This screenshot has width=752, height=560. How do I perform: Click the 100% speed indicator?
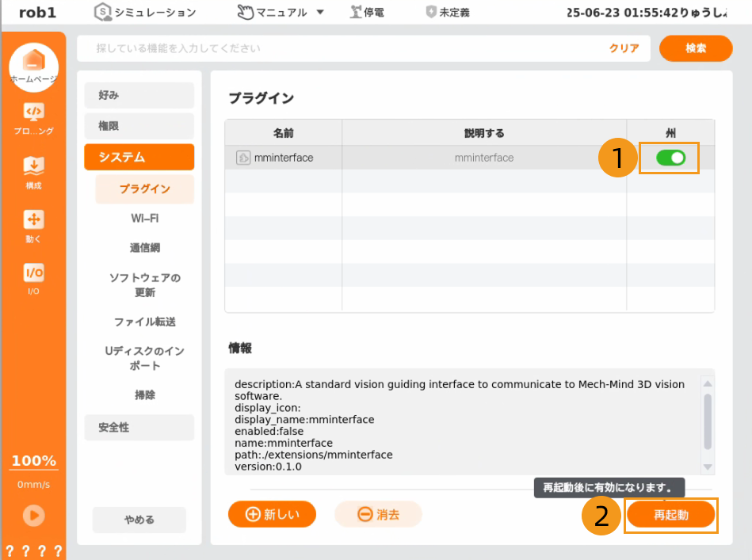pos(33,461)
